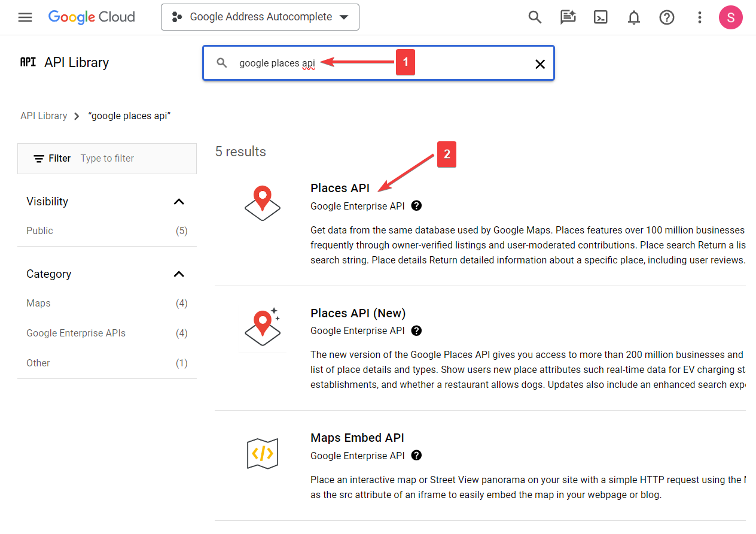The image size is (756, 534).
Task: Click the Filter label text
Action: coord(60,159)
